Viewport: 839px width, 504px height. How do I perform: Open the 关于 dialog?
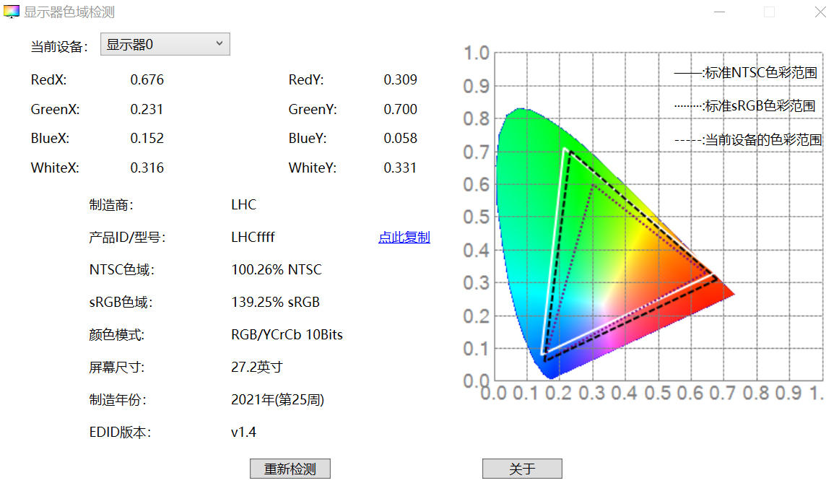point(521,469)
